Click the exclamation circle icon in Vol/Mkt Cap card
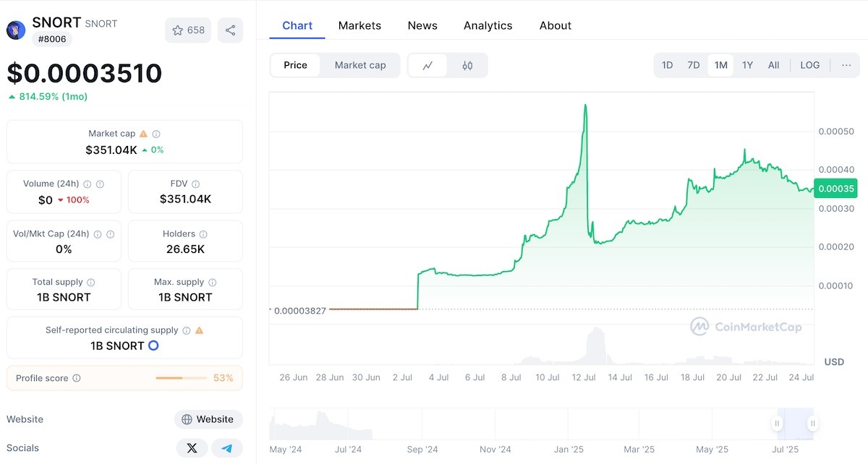The width and height of the screenshot is (868, 464). 110,234
